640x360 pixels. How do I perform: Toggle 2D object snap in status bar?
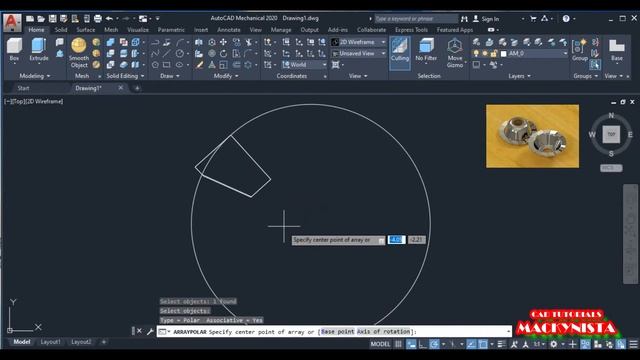click(x=483, y=344)
